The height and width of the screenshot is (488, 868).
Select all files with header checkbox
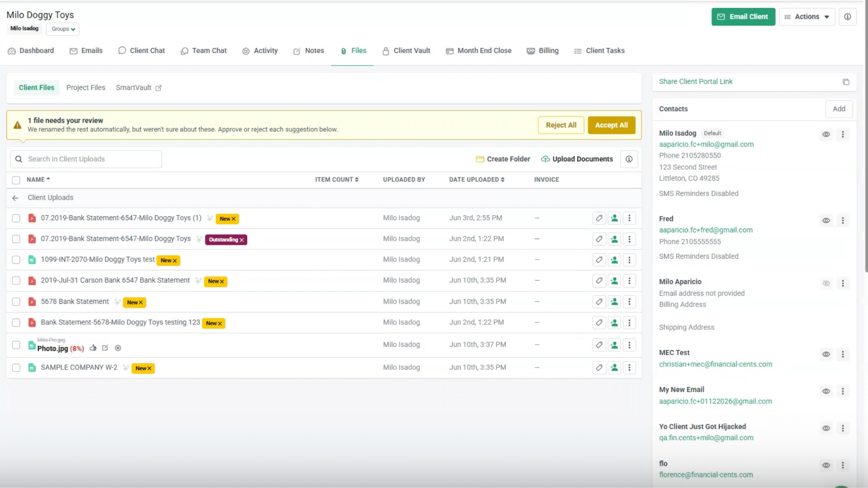(x=16, y=180)
